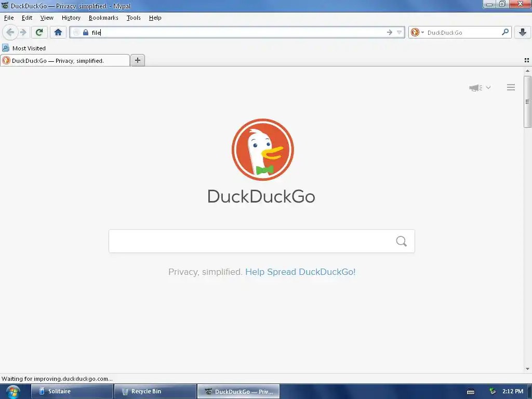This screenshot has height=399, width=532.
Task: Click the 2:12 PM clock
Action: point(513,391)
